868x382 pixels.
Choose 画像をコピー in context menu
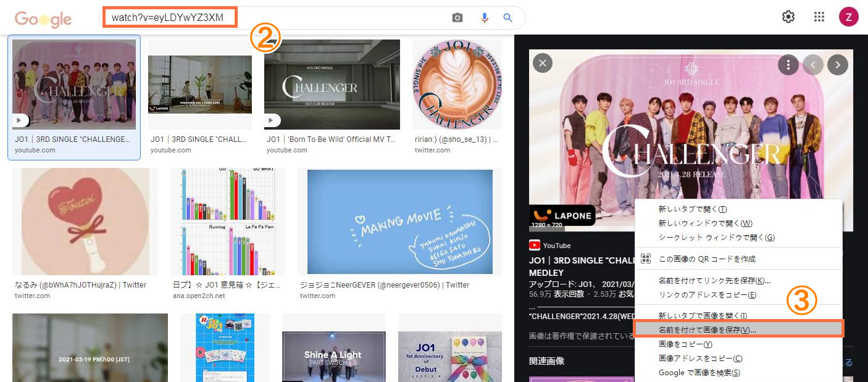pyautogui.click(x=738, y=344)
